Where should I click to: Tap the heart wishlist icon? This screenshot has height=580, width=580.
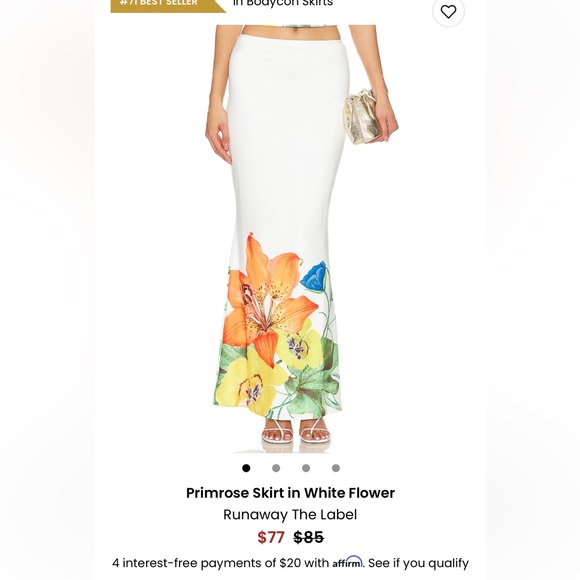(x=448, y=12)
